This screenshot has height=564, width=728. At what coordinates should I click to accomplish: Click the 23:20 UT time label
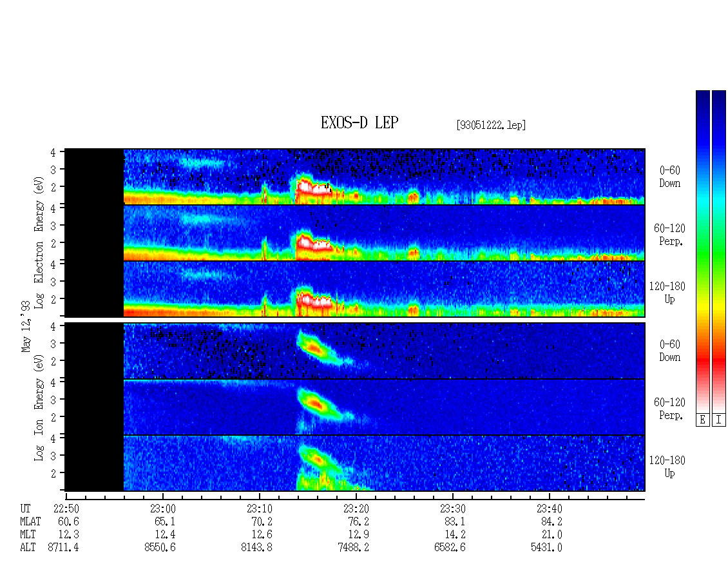(x=356, y=509)
